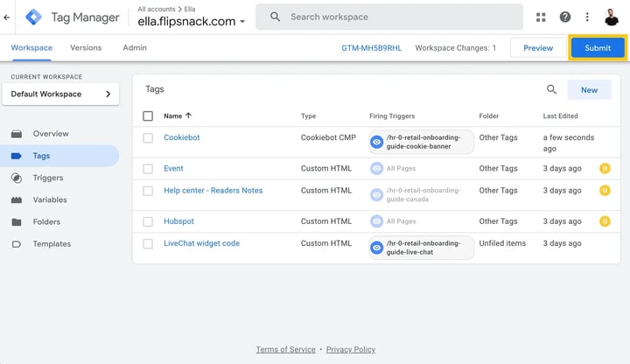Click the paused icon on Help center row

(x=605, y=191)
